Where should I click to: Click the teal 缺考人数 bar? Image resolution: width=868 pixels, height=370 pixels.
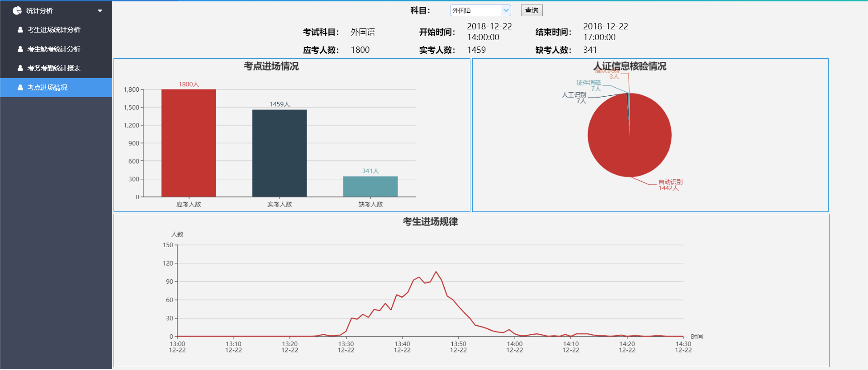coord(370,187)
